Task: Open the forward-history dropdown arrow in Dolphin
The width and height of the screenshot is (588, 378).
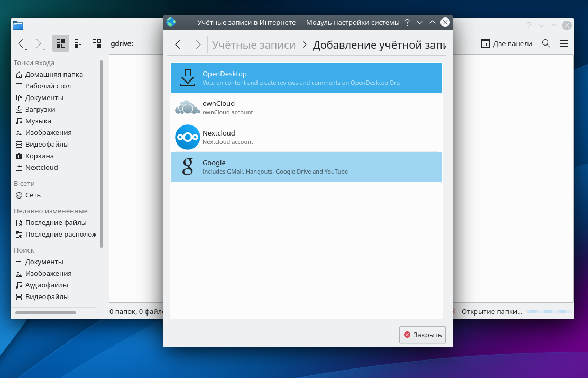Action: click(44, 49)
